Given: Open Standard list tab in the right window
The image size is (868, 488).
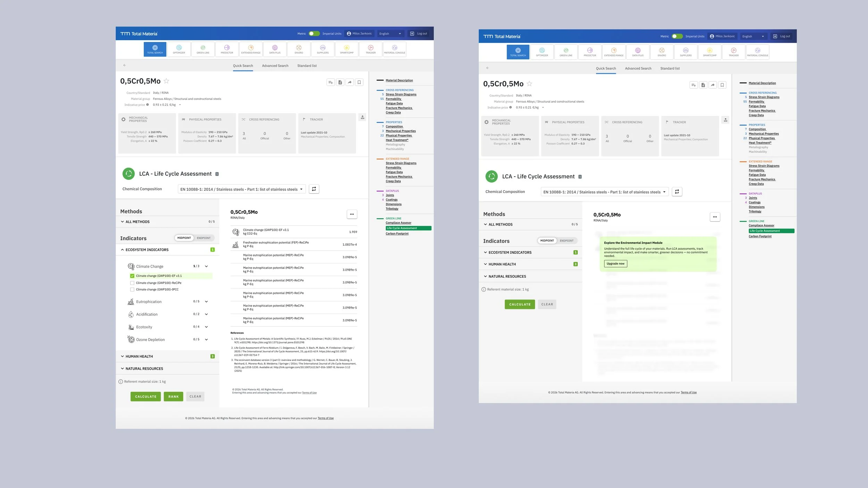Looking at the screenshot, I should coord(670,68).
